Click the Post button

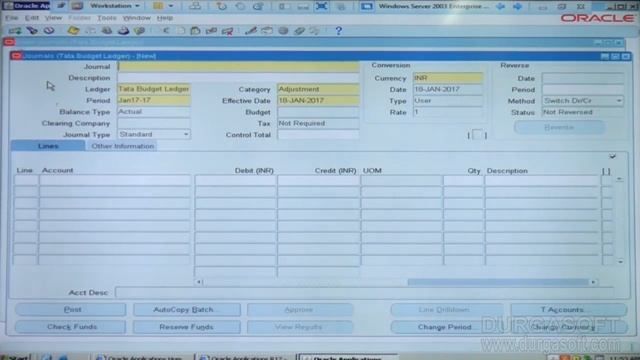(x=71, y=309)
